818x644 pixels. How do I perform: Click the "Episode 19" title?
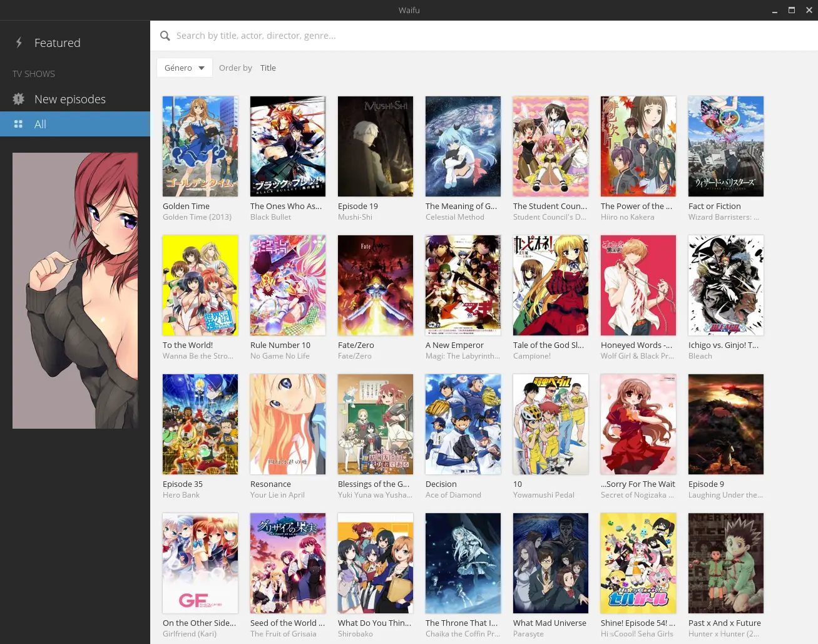[x=358, y=206]
